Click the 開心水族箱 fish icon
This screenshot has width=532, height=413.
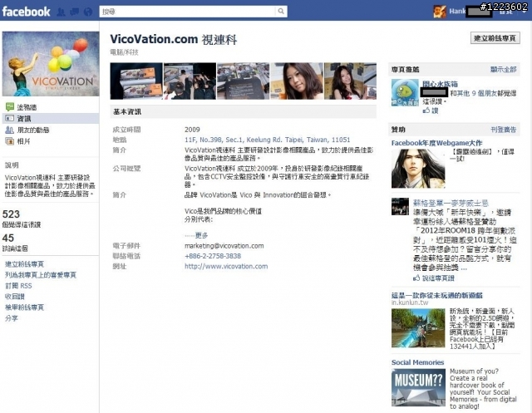[405, 92]
